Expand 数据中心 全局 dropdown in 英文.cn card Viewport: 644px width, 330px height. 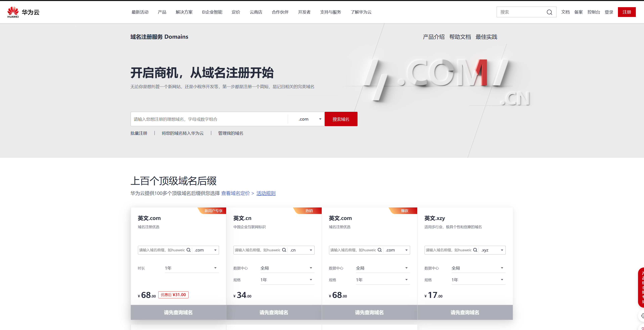287,268
